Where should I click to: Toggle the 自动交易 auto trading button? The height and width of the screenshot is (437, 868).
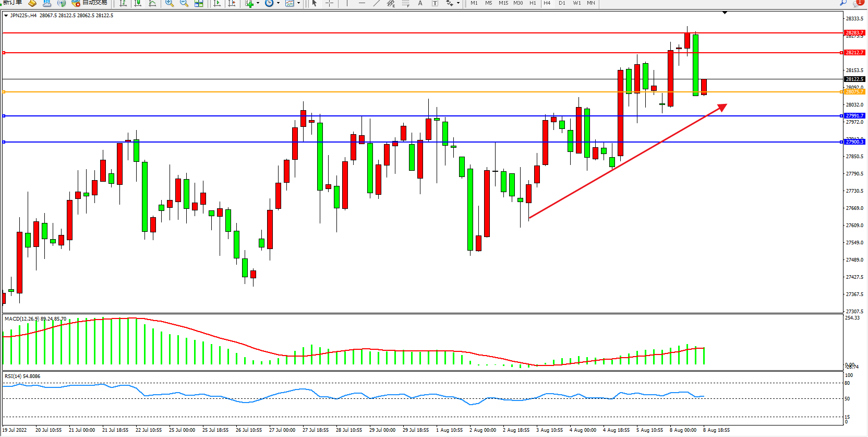pyautogui.click(x=90, y=3)
